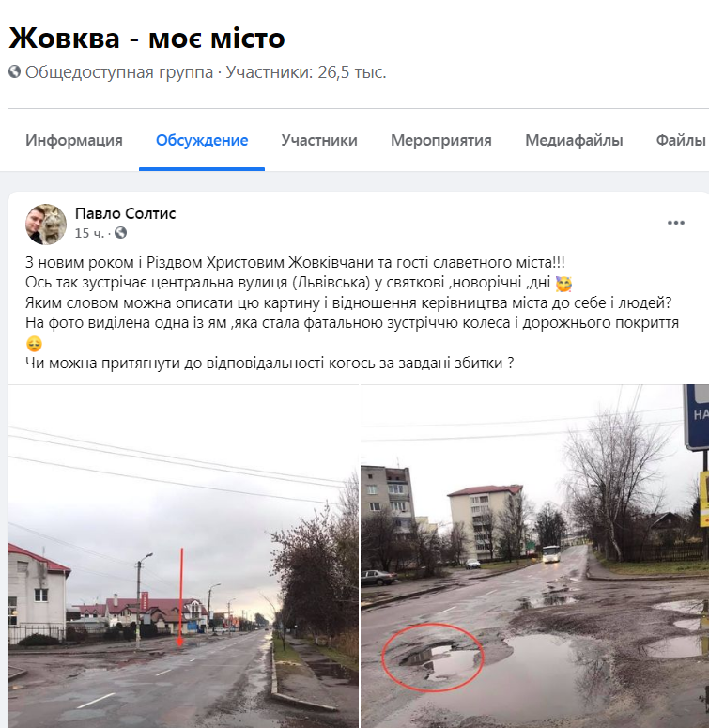The image size is (709, 728).
Task: Open right photo with circled pothole
Action: click(x=535, y=556)
